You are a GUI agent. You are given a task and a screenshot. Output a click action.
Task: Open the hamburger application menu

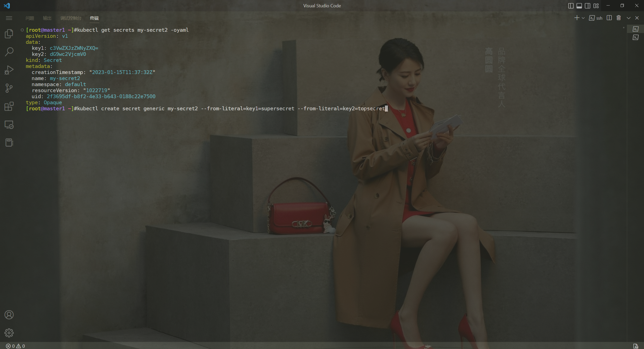pos(9,18)
